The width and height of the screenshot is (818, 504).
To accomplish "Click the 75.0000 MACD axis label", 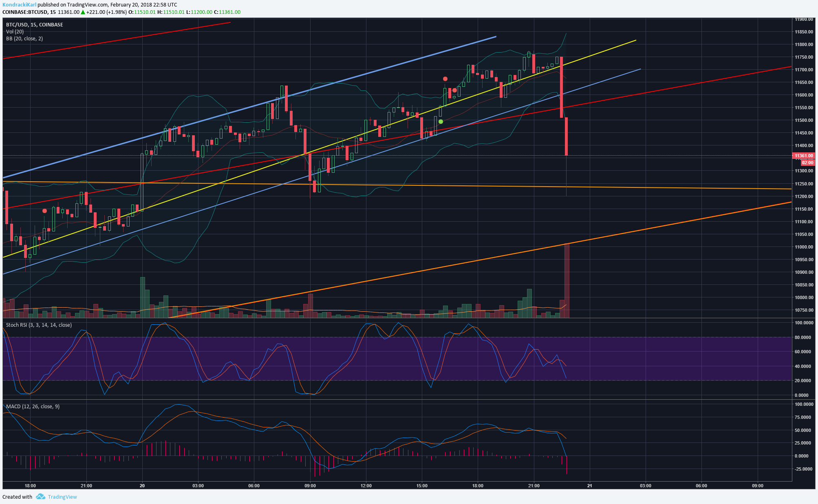I will point(802,417).
